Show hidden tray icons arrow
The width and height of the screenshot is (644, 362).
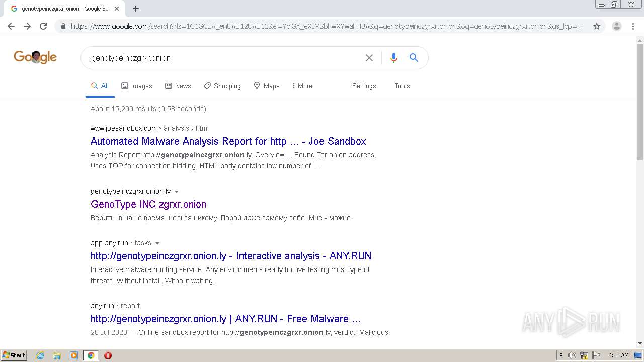[561, 355]
